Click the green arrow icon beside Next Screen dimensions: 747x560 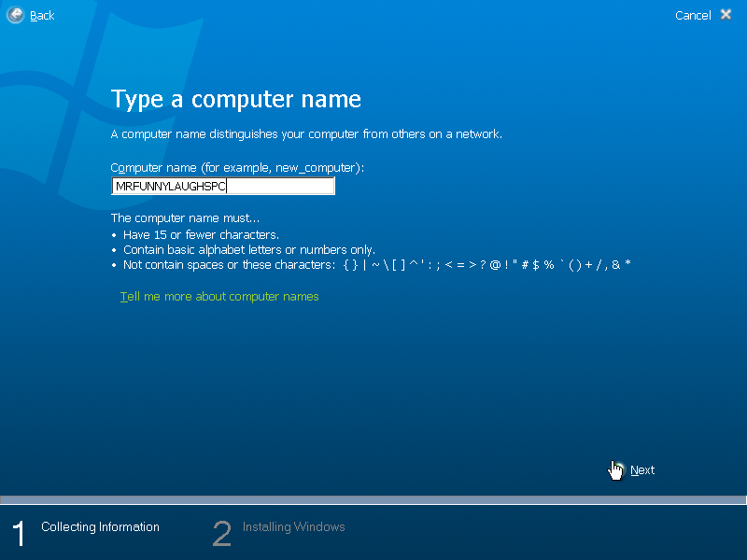(x=616, y=470)
